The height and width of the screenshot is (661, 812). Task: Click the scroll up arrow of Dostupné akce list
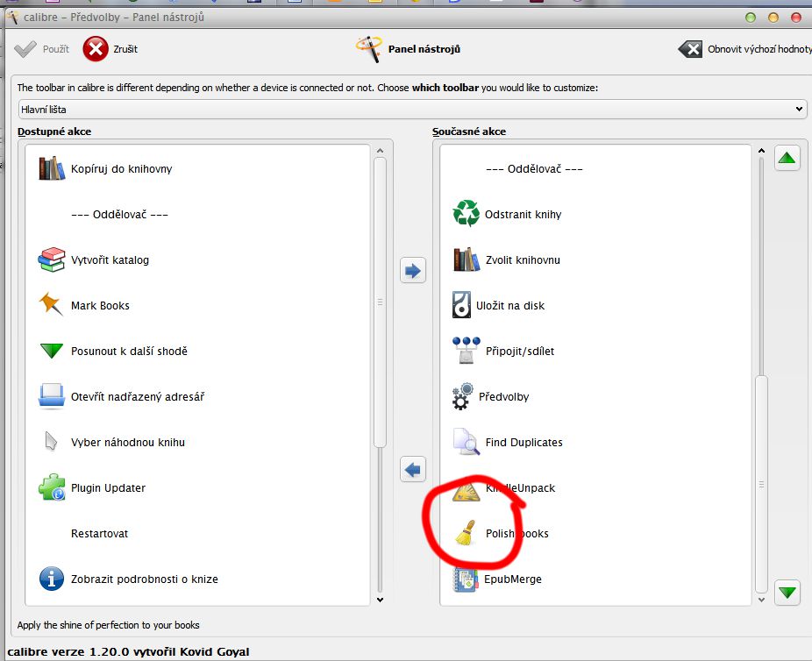(x=380, y=151)
